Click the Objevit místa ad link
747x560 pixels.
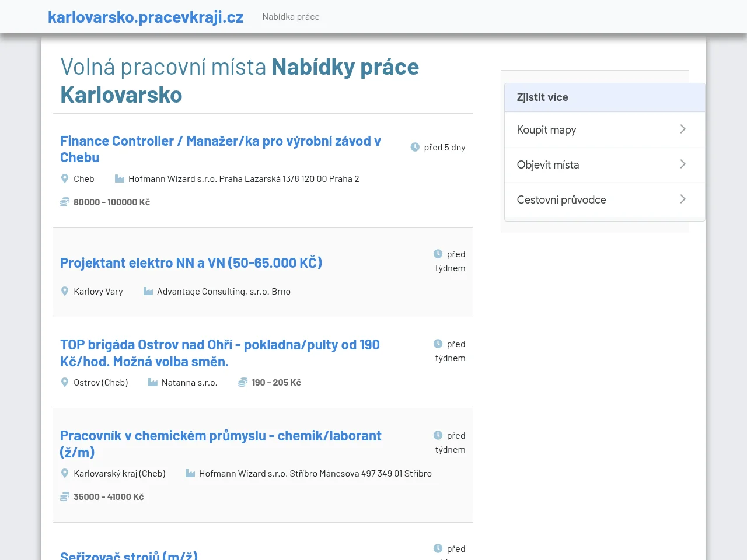[605, 164]
